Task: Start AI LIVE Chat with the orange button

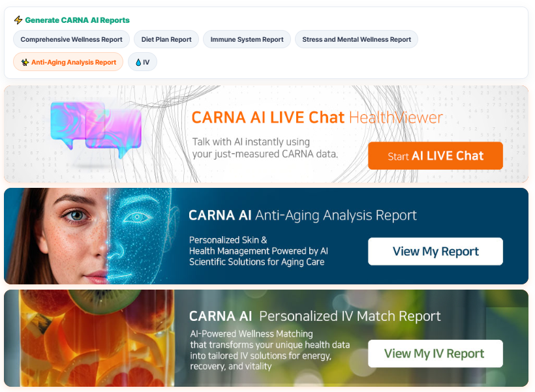Action: pyautogui.click(x=435, y=156)
